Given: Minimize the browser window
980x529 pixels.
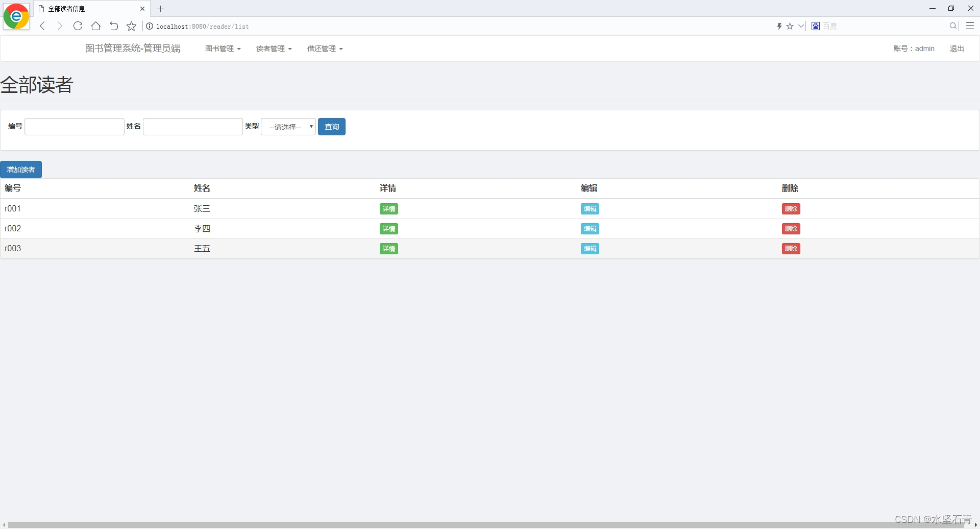Looking at the screenshot, I should tap(933, 8).
